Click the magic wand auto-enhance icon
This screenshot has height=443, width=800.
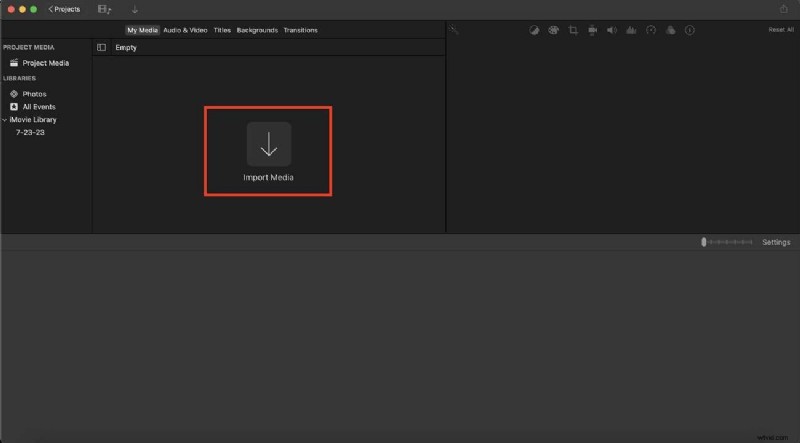454,30
